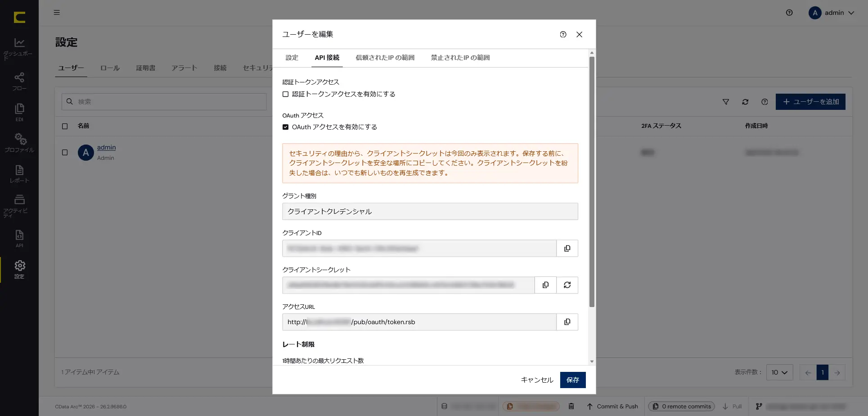Close the edit-user dialog

[579, 34]
